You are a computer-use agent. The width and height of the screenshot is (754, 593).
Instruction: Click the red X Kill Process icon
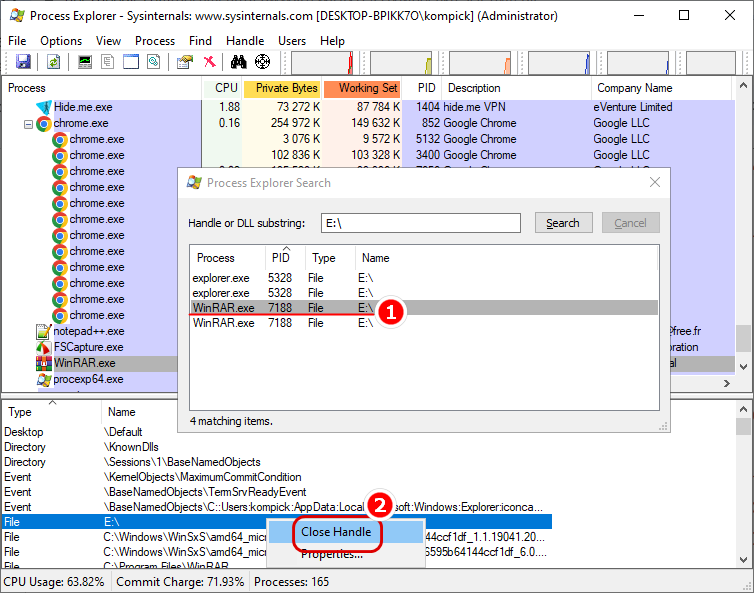coord(210,62)
